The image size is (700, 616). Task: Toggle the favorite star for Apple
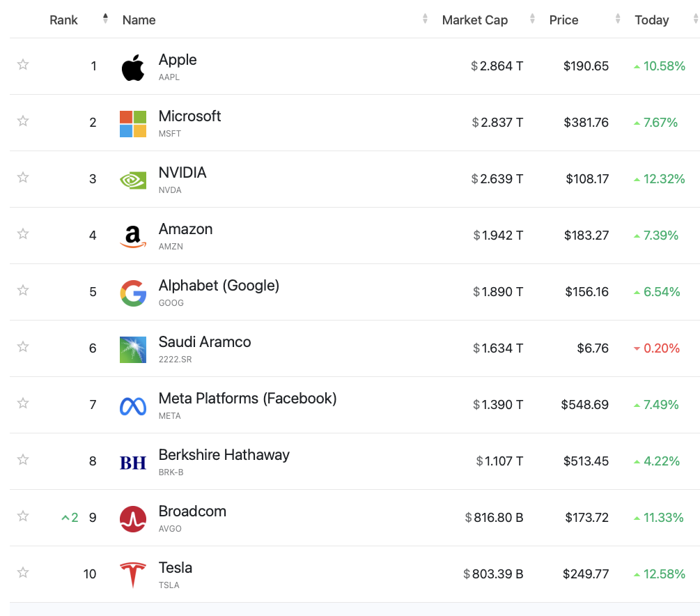tap(23, 65)
